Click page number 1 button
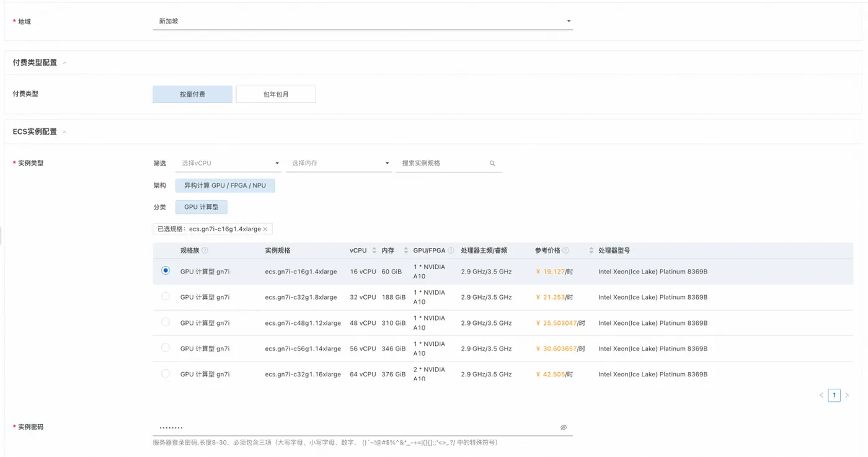The image size is (868, 457). click(835, 395)
